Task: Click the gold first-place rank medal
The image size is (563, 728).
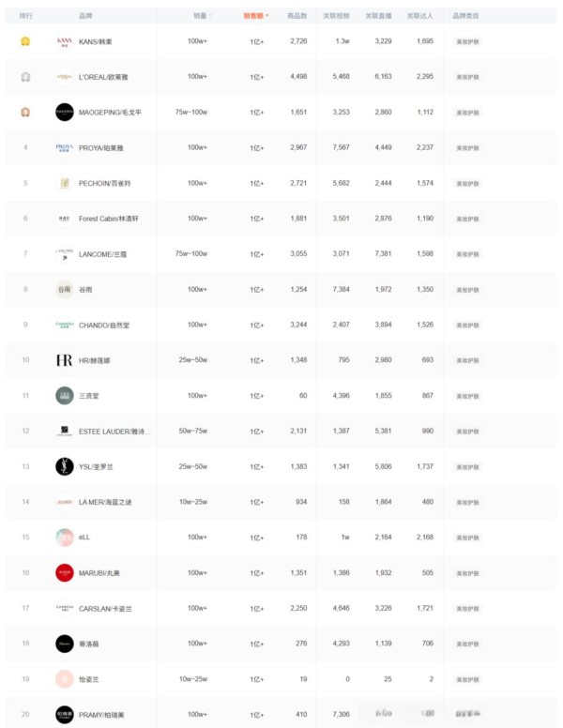Action: 25,41
